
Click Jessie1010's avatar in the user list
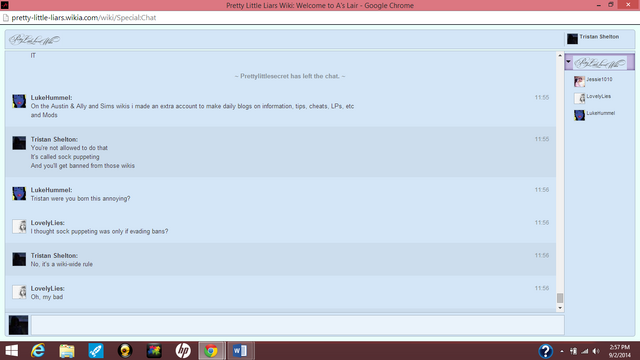pyautogui.click(x=579, y=82)
